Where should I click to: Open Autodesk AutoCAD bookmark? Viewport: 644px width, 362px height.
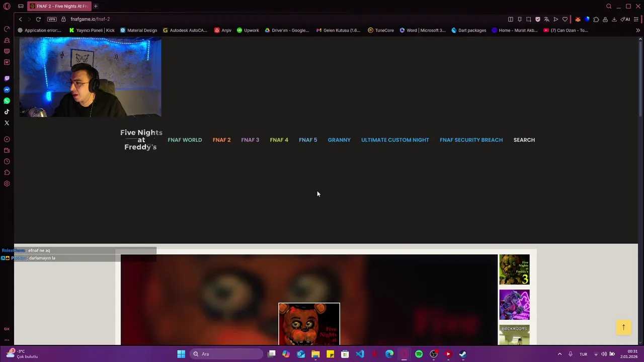185,30
